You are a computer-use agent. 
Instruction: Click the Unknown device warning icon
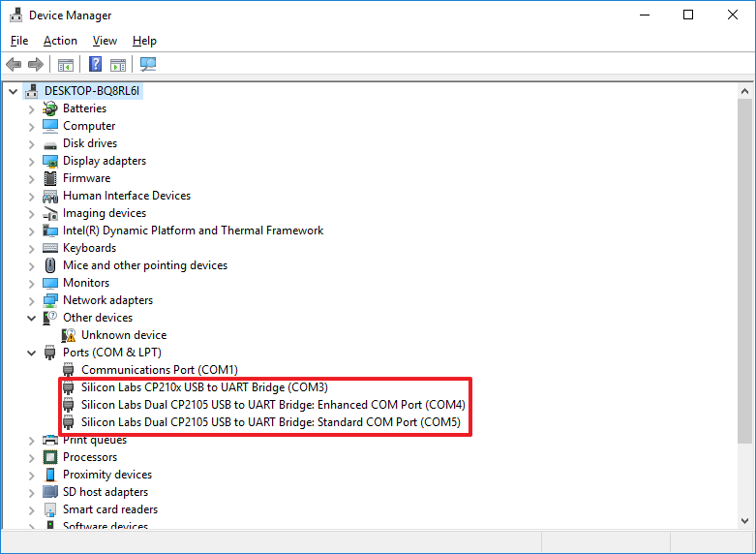coord(69,335)
